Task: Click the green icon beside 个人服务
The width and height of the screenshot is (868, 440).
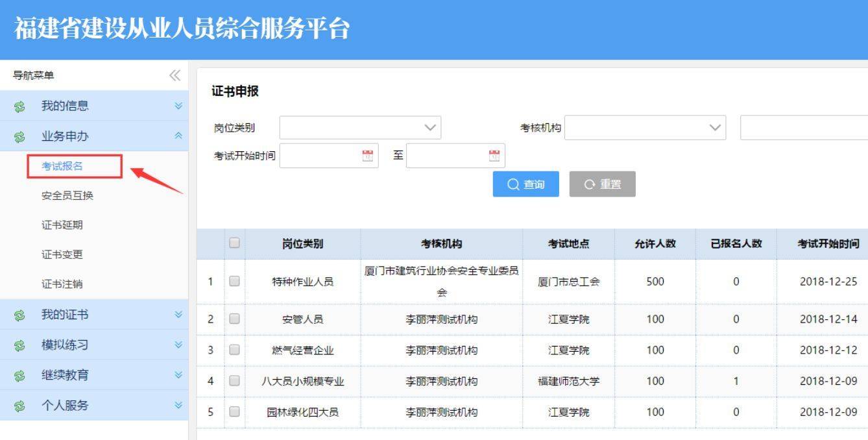Action: 19,406
